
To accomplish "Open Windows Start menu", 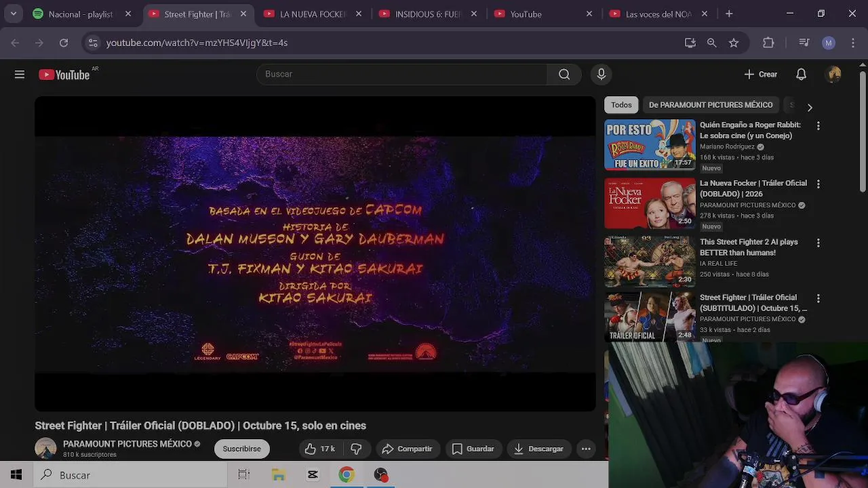I will pyautogui.click(x=16, y=475).
